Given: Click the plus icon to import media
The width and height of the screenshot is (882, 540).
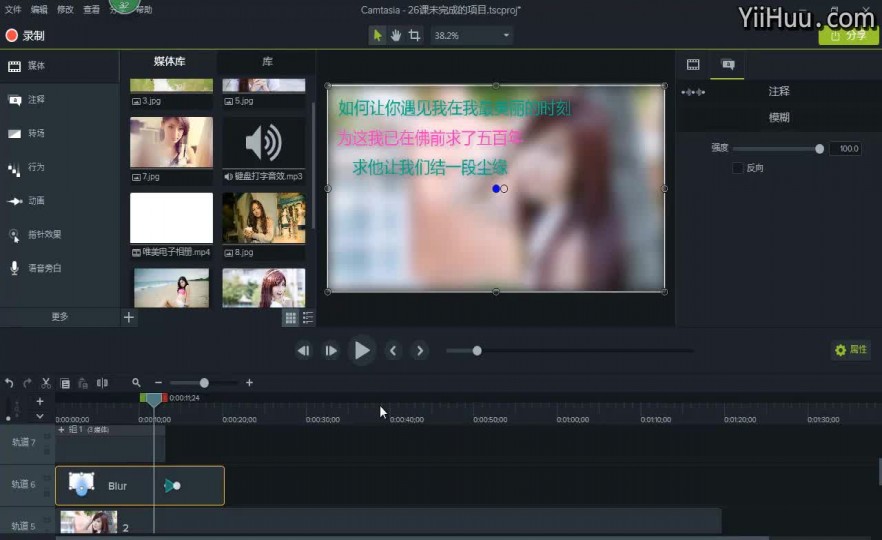Looking at the screenshot, I should (x=129, y=317).
